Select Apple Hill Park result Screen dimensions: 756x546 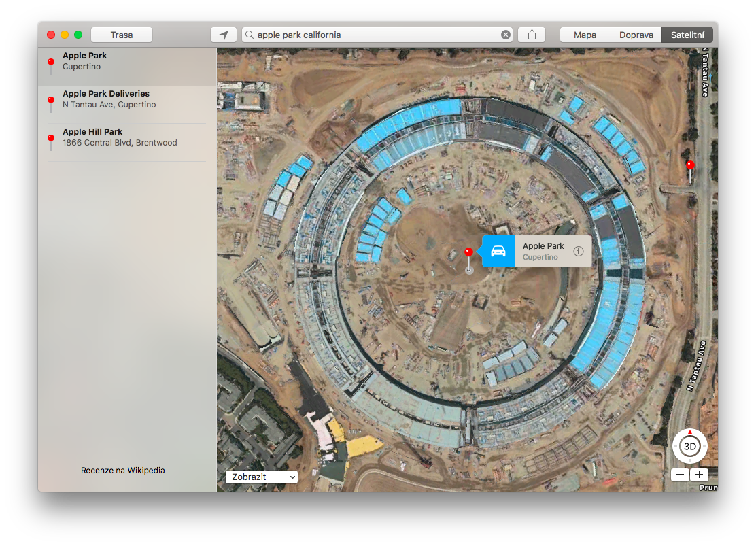pos(127,143)
